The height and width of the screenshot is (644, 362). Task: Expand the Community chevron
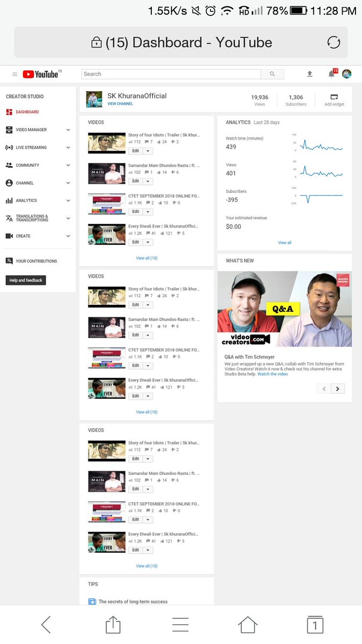[x=68, y=165]
